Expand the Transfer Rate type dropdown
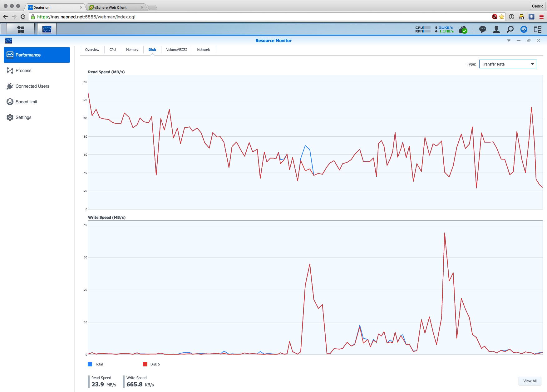 pos(508,64)
